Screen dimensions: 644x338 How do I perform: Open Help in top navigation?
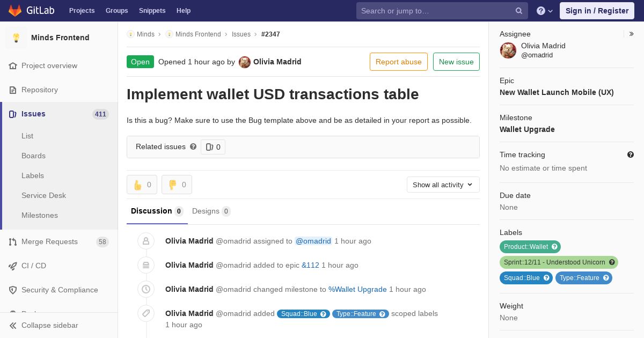[184, 11]
